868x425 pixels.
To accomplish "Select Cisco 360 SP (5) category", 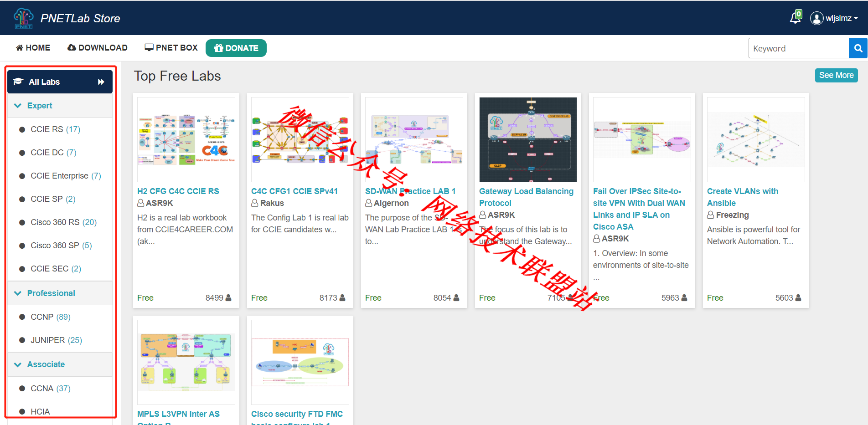I will 61,246.
